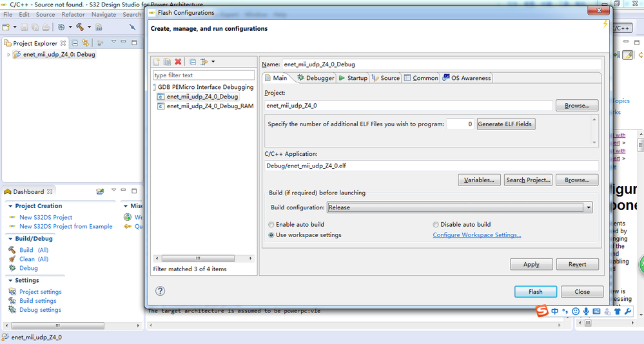
Task: Open Build configuration Release dropdown
Action: point(460,207)
